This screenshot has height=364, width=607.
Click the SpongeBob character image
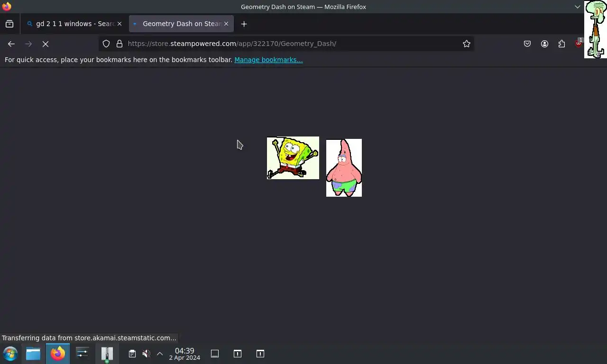[x=293, y=158]
